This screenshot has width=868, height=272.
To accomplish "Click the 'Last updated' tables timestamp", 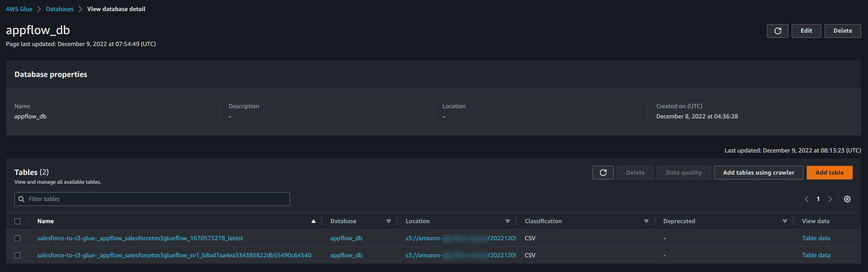I will (x=793, y=150).
